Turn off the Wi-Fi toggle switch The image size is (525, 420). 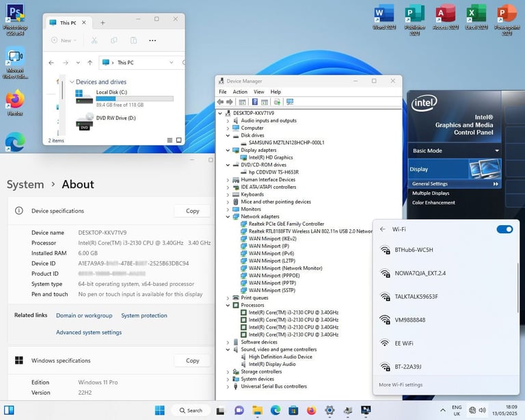click(x=504, y=229)
